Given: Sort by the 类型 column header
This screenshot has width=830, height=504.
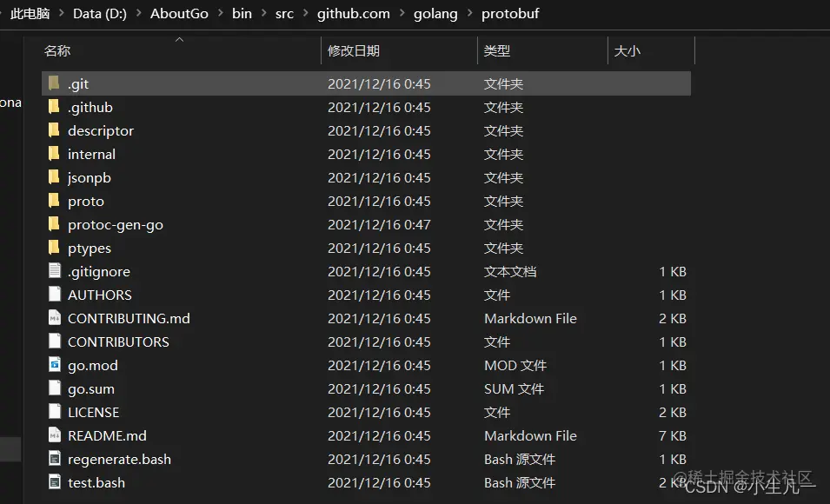Looking at the screenshot, I should click(497, 50).
